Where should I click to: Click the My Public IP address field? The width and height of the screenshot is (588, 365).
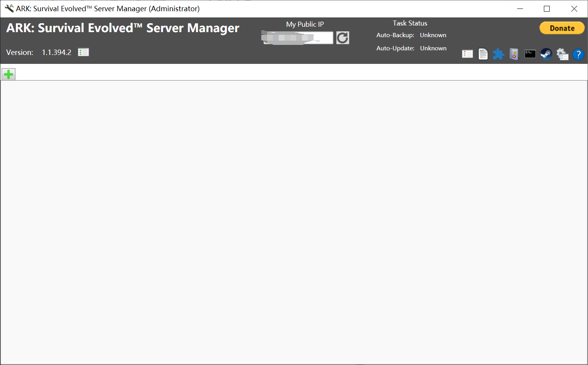point(298,38)
